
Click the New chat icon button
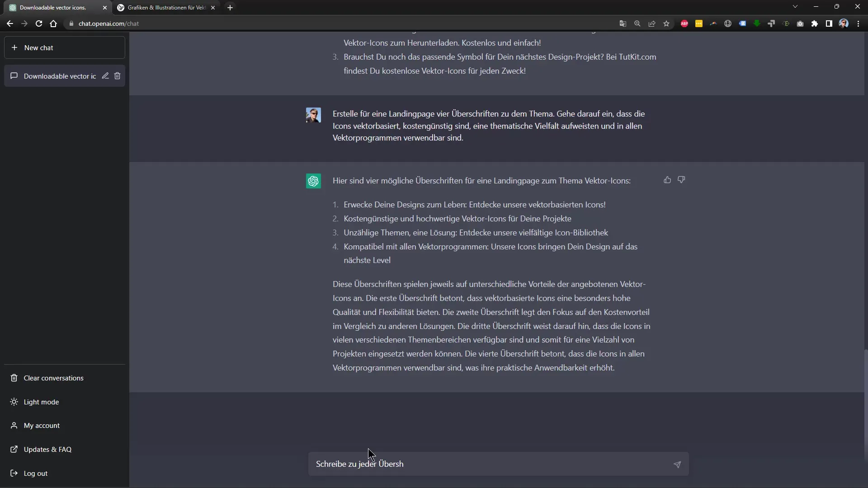tap(14, 47)
